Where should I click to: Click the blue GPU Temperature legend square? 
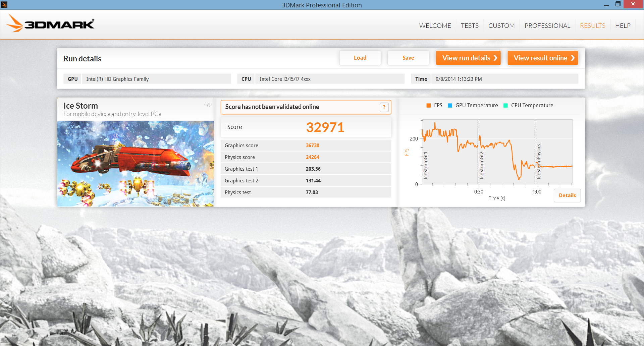(x=450, y=106)
